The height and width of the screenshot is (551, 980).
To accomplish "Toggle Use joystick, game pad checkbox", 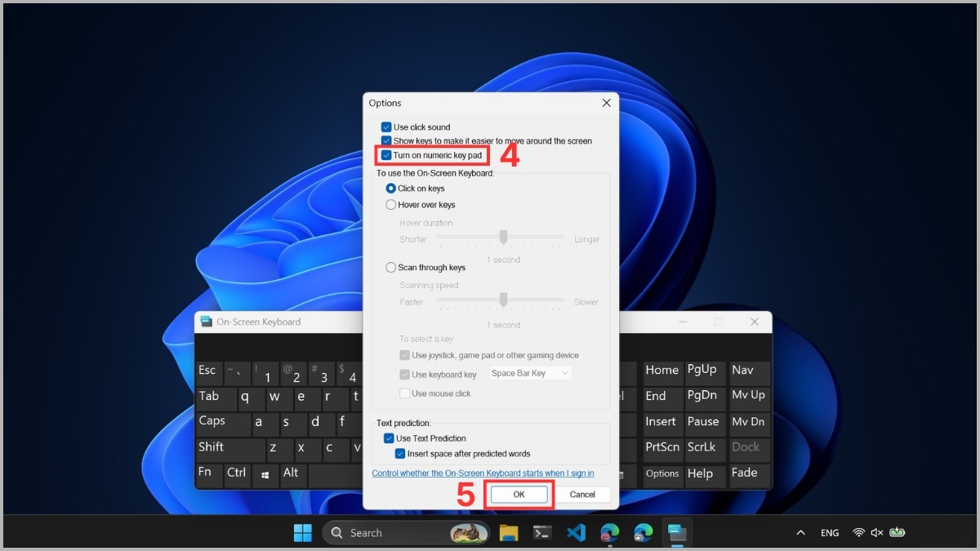I will pyautogui.click(x=404, y=356).
